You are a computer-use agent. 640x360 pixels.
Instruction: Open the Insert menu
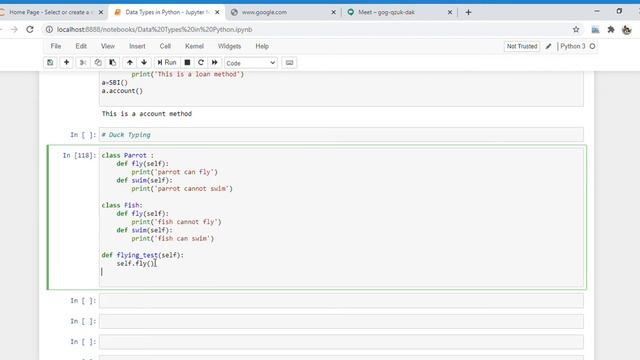137,46
